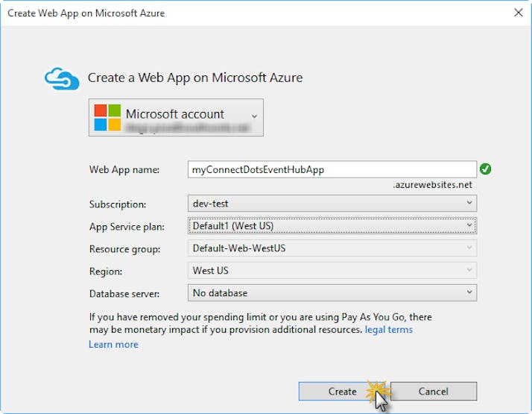Open the Region dropdown showing West US
Screen dimensions: 532x414
click(332, 271)
